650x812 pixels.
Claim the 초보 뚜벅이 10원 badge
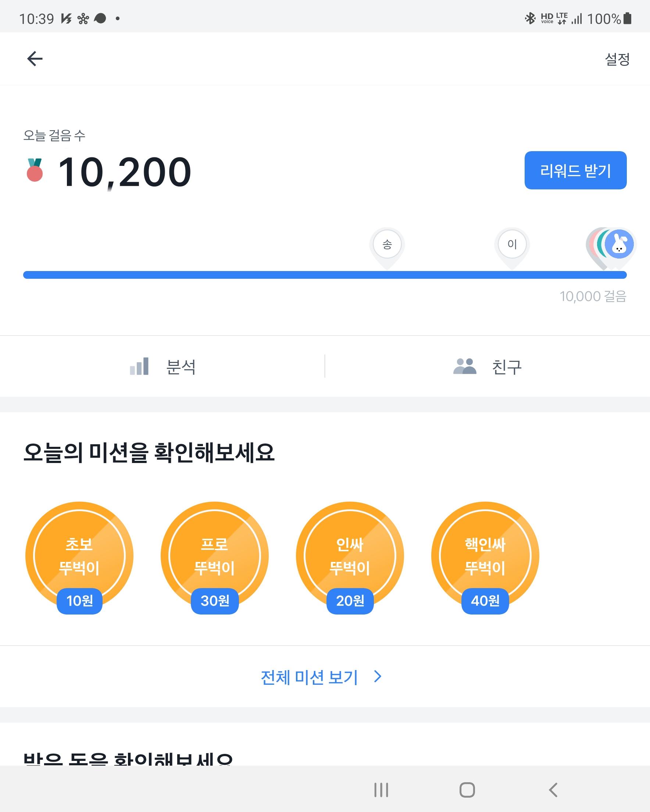pos(79,556)
